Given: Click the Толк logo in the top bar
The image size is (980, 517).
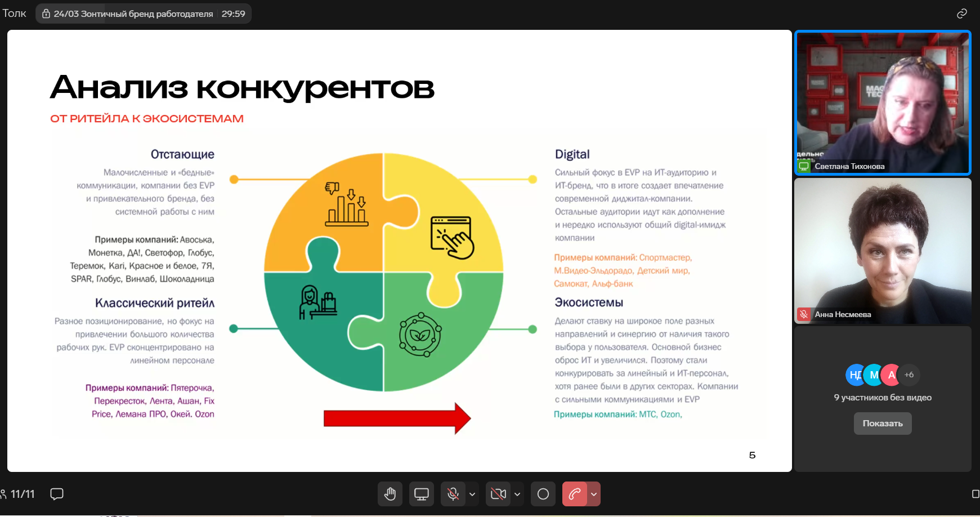Looking at the screenshot, I should pyautogui.click(x=15, y=14).
